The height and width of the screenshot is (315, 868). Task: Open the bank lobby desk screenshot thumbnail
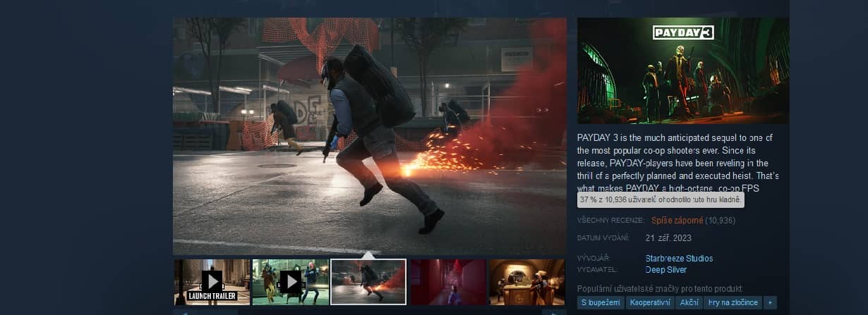(x=527, y=282)
